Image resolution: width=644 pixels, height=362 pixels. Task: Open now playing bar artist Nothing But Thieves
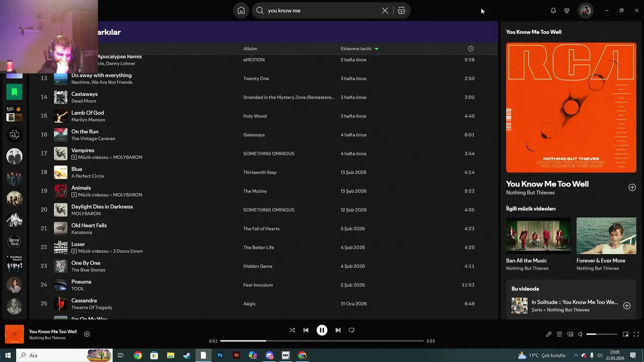click(x=47, y=338)
